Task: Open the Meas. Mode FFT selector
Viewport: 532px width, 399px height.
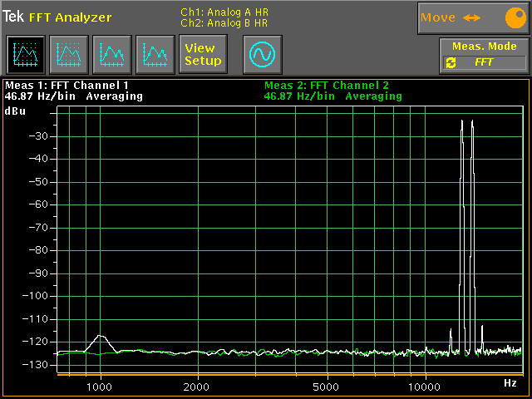Action: pos(485,62)
